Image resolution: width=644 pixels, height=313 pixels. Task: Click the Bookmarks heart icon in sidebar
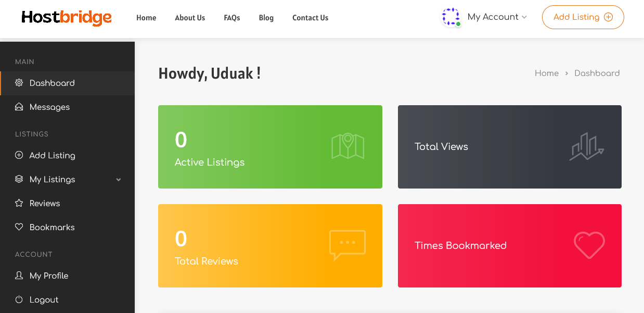(19, 227)
